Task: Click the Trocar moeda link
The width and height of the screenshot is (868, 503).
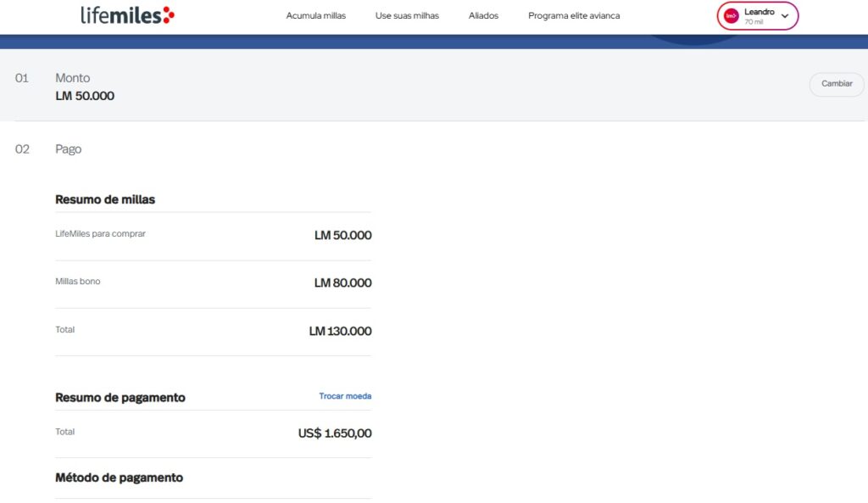Action: [x=345, y=396]
